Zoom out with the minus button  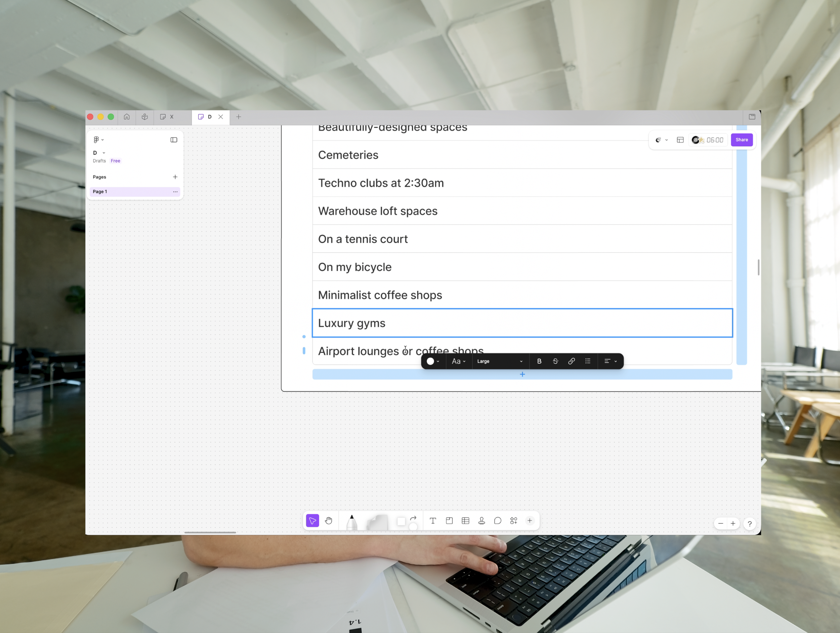pyautogui.click(x=720, y=523)
